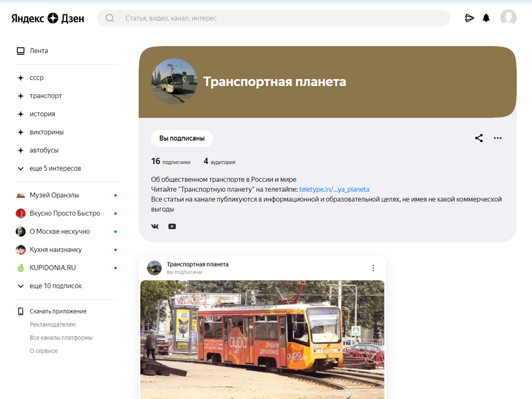Select the транспорт interest
Viewport: 532px width, 399px height.
[45, 96]
